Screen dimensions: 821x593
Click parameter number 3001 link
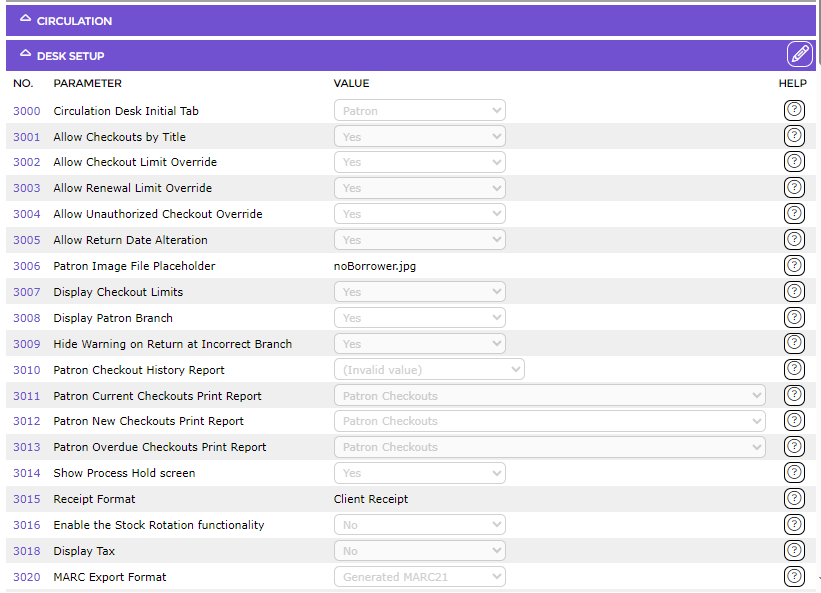coord(27,137)
